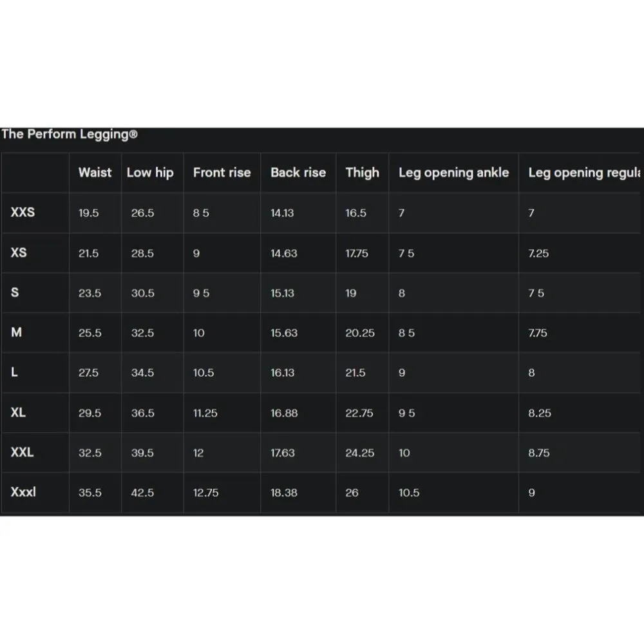Select the L size row label

14,372
